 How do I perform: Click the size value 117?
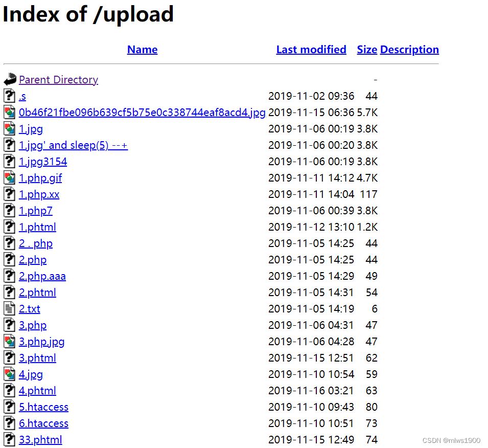(x=369, y=194)
